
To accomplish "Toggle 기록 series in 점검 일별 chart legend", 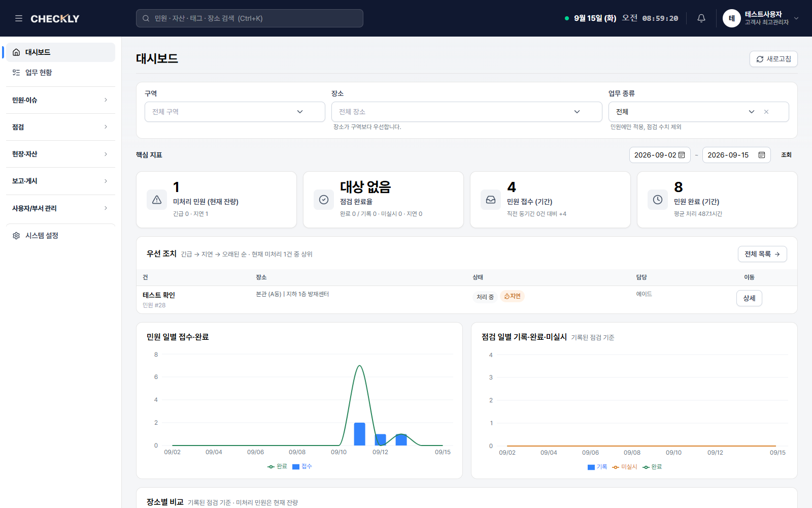I will [x=597, y=467].
